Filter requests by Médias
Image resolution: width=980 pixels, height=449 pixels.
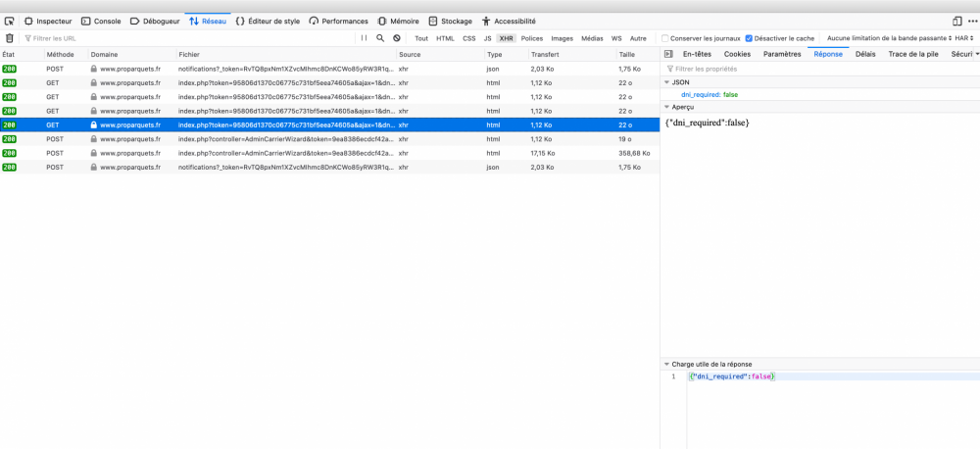point(593,38)
